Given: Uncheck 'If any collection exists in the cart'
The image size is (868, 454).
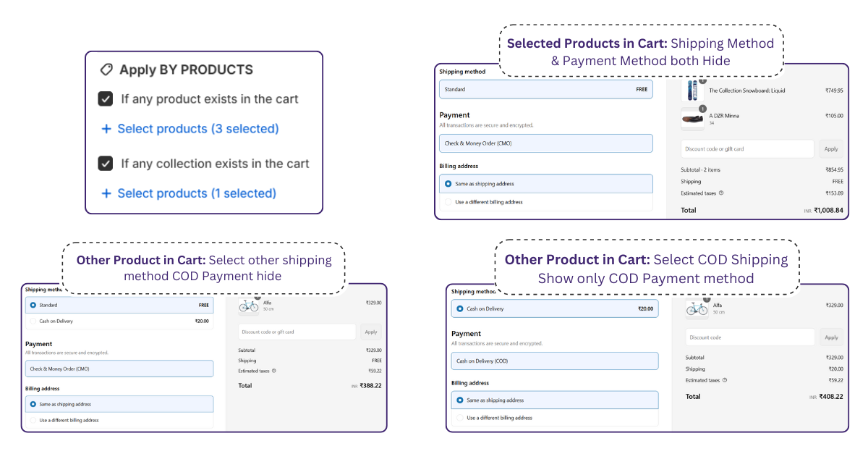Looking at the screenshot, I should (106, 164).
